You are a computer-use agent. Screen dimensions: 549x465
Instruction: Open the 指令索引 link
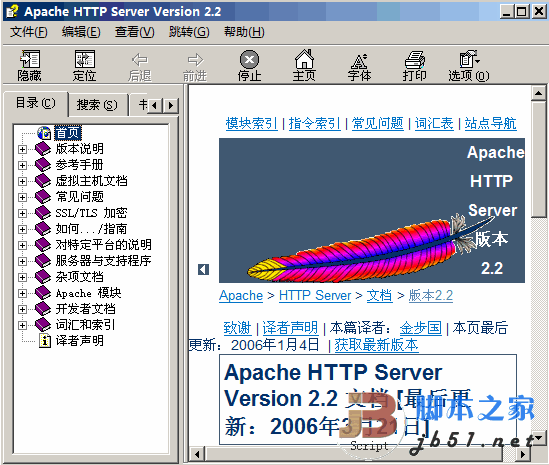314,124
